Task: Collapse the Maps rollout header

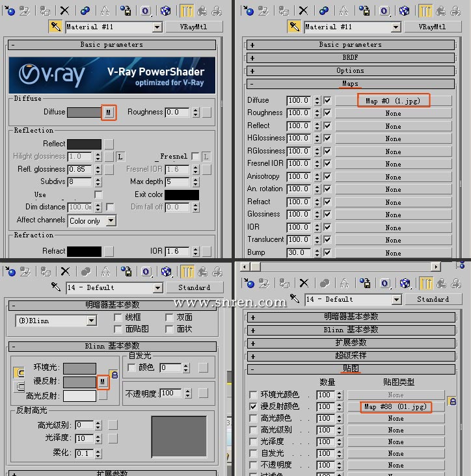Action: 351,84
